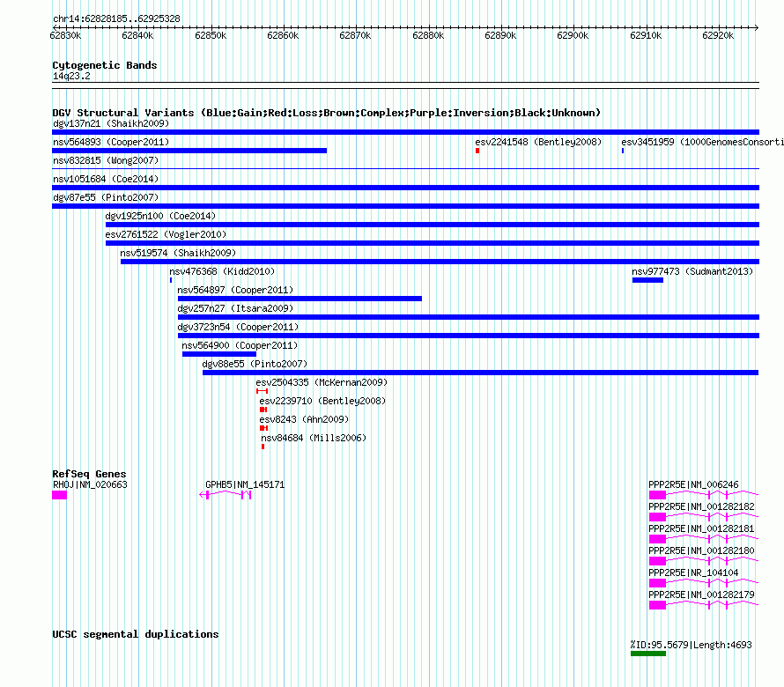Click the RefSeq Genes track title
The width and height of the screenshot is (784, 687).
click(89, 474)
